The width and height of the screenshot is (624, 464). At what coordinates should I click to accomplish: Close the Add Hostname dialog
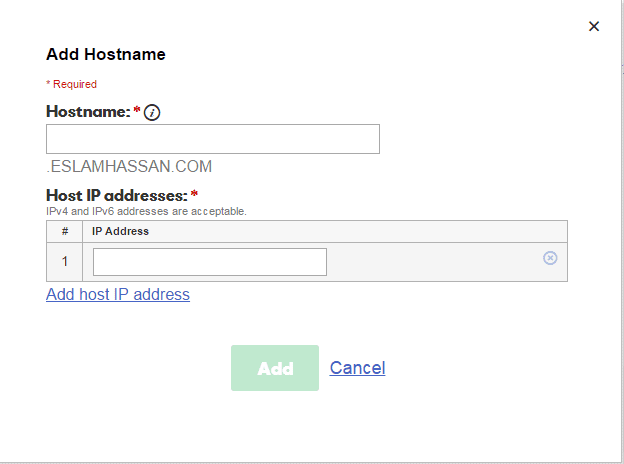(x=594, y=26)
